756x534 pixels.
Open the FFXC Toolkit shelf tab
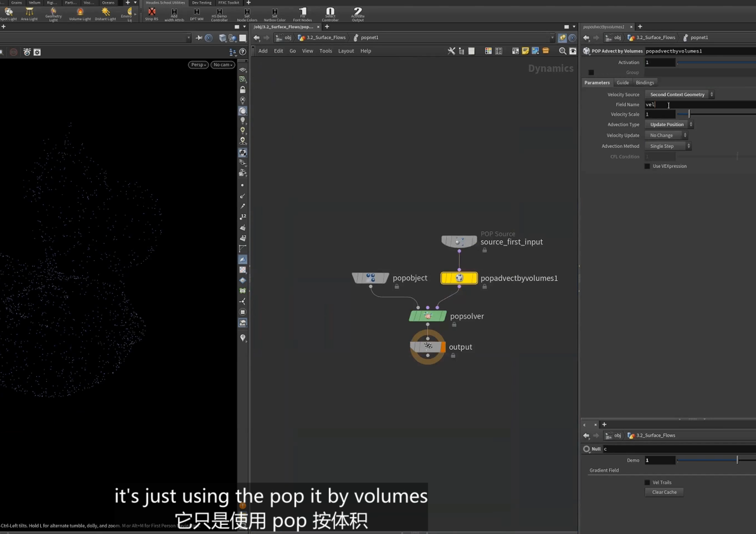tap(229, 3)
